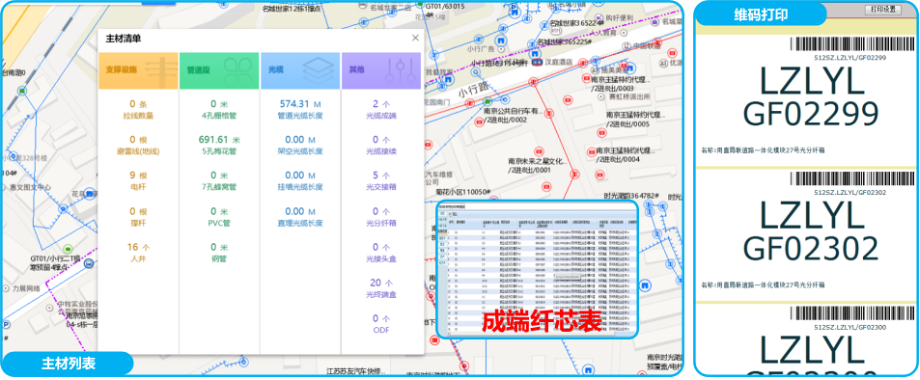The height and width of the screenshot is (380, 920).
Task: Click the 菊花小区110050# map label
Action: 464,192
